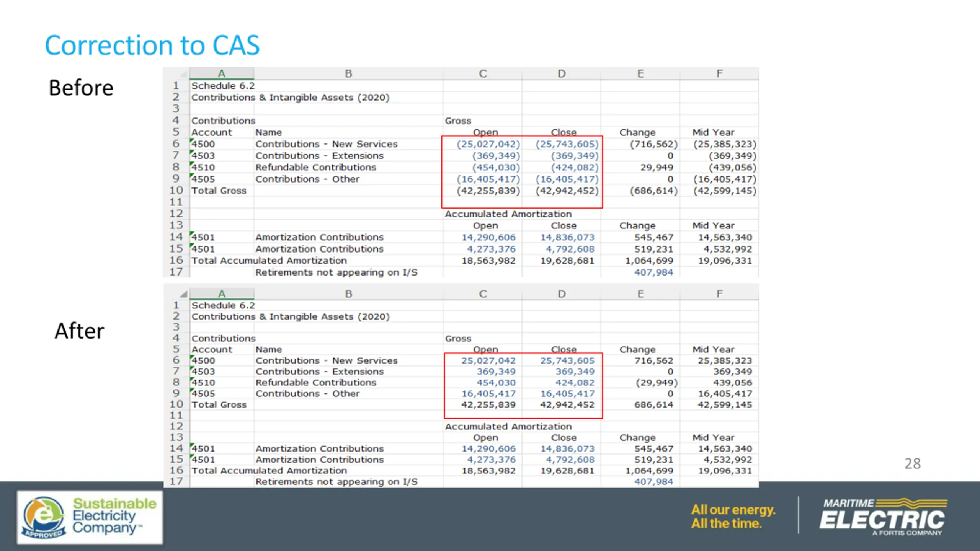
Task: Select '1,064,699' change cell in After table
Action: 649,471
